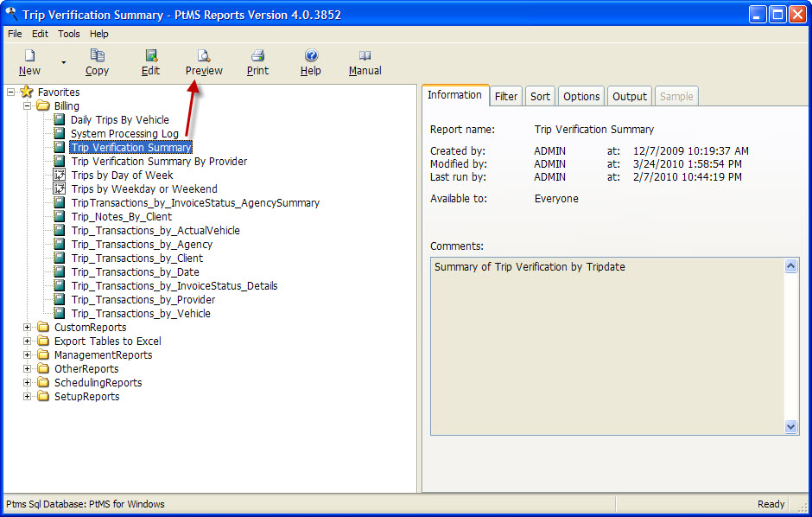Click the Preview toolbar icon
812x517 pixels.
tap(204, 55)
